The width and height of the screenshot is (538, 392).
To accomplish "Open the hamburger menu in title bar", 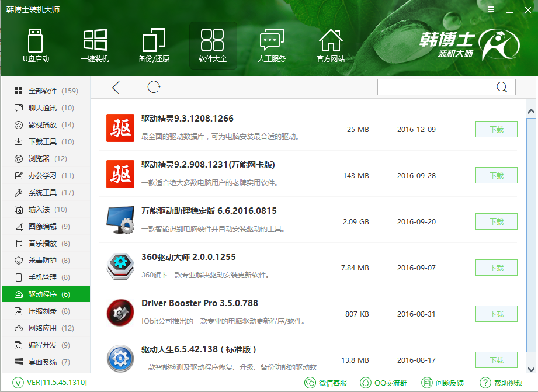I will pos(490,9).
